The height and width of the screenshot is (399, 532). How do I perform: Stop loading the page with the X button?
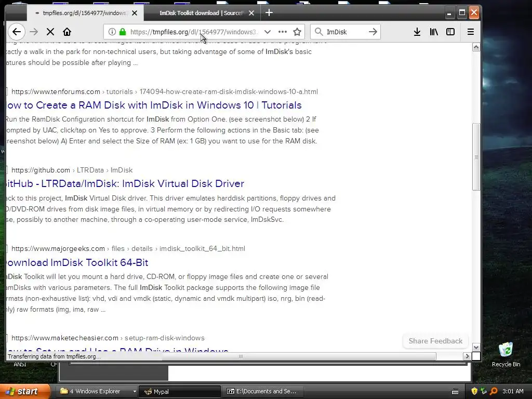tap(50, 32)
